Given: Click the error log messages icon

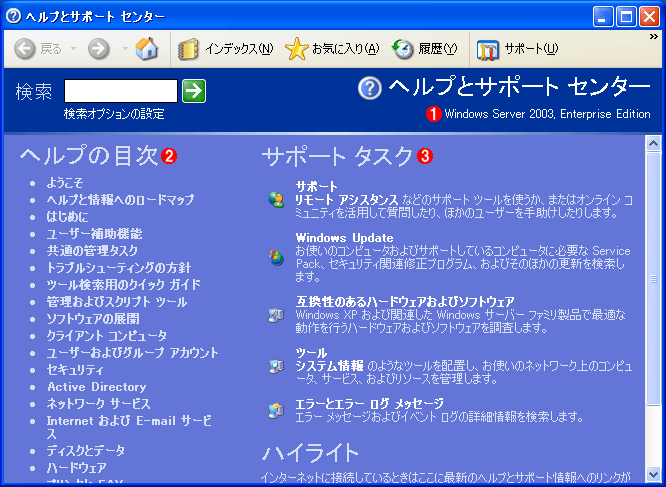Looking at the screenshot, I should 276,411.
